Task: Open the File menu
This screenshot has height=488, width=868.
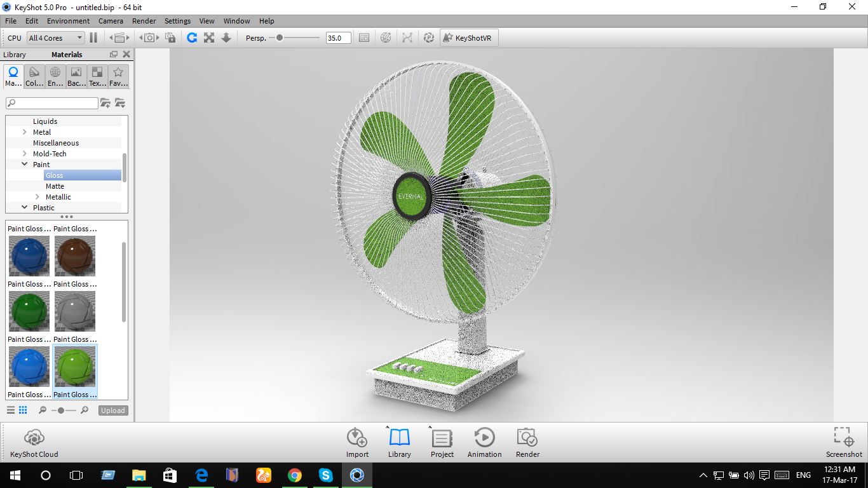Action: click(x=10, y=21)
